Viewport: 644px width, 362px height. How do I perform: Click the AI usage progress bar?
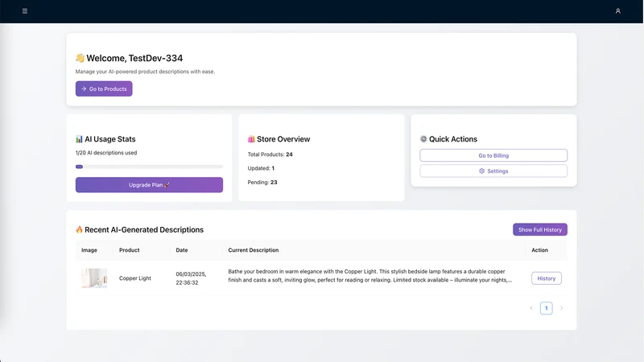(149, 167)
